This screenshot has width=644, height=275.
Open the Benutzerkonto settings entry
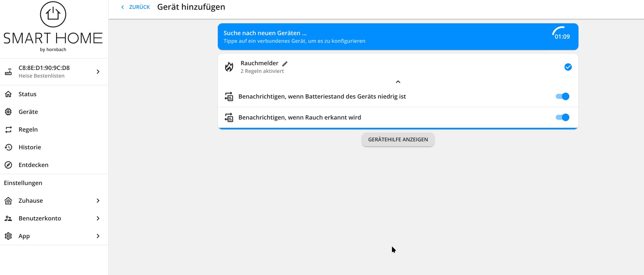coord(54,218)
